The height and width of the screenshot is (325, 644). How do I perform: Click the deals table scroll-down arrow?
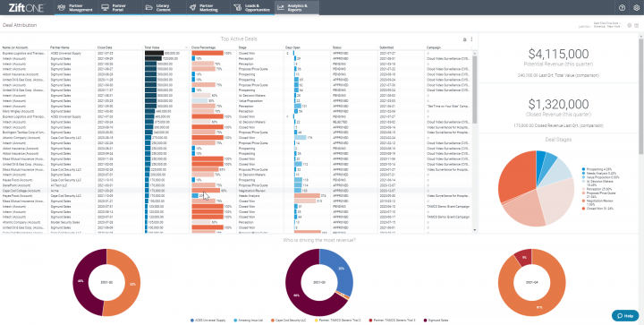click(475, 230)
